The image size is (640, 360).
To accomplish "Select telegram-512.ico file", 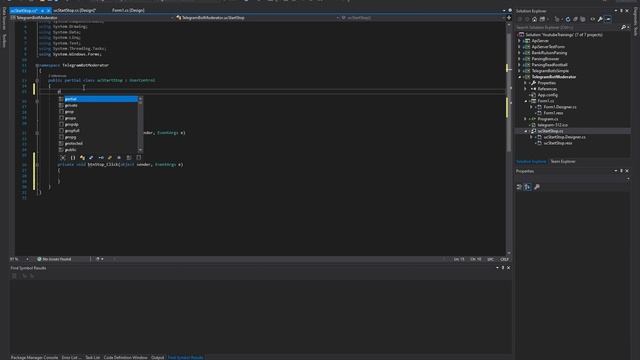I will coord(552,125).
